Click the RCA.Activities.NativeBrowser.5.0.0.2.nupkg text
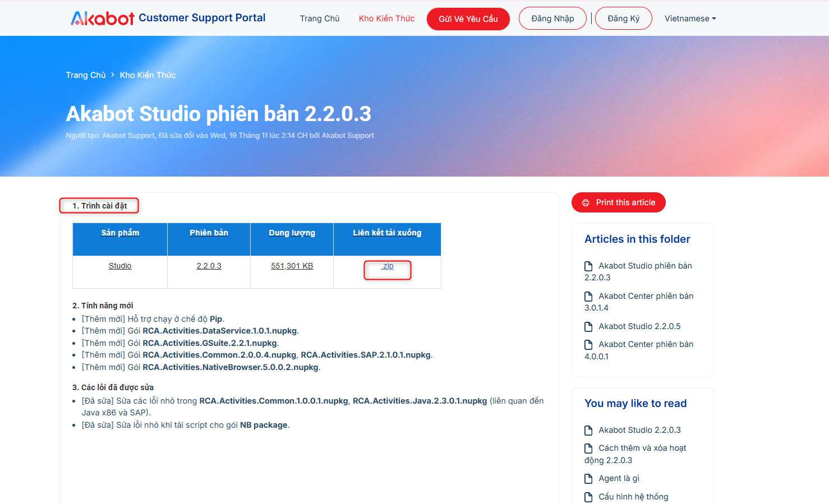This screenshot has height=504, width=829. pos(231,367)
